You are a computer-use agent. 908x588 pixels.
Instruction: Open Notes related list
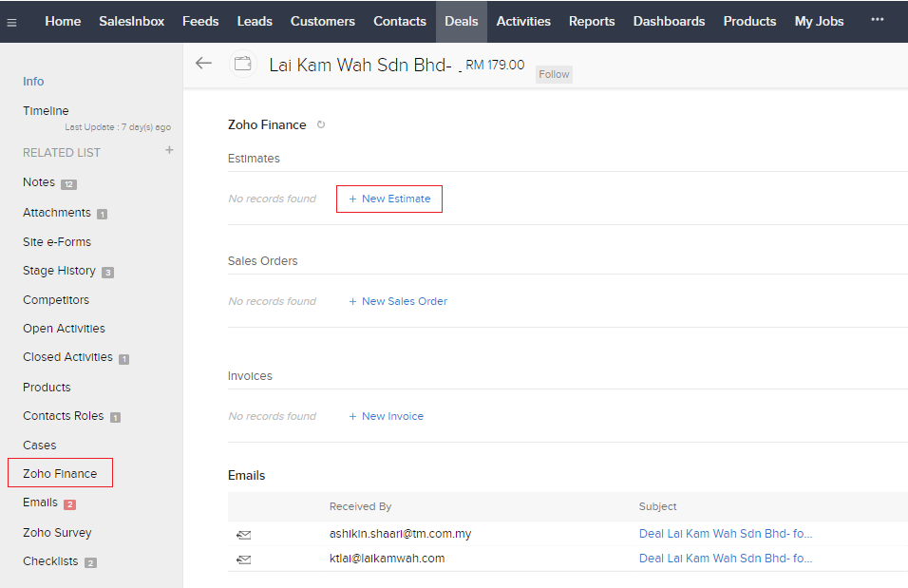[39, 181]
